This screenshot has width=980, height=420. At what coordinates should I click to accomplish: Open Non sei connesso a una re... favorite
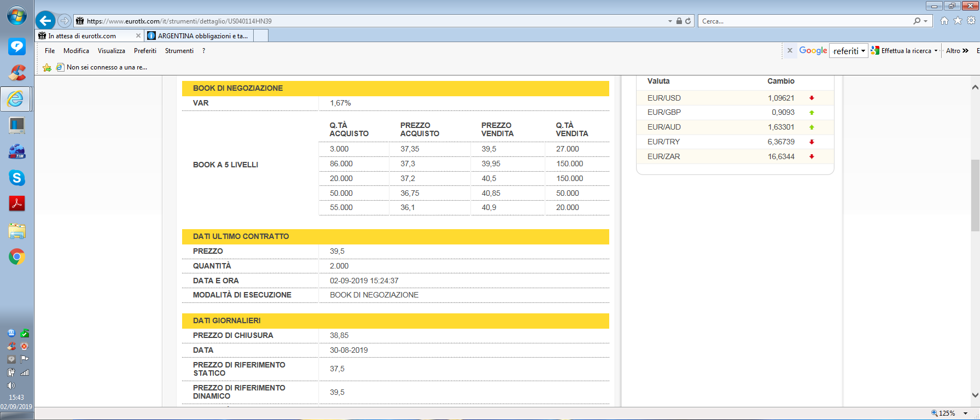(x=102, y=67)
